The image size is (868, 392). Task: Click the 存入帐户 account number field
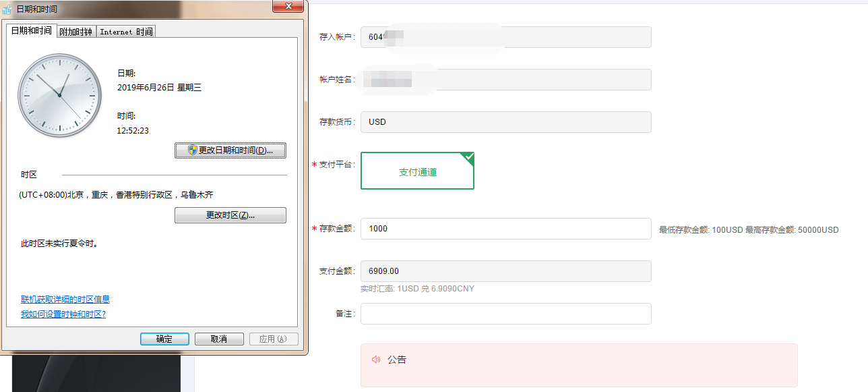505,37
